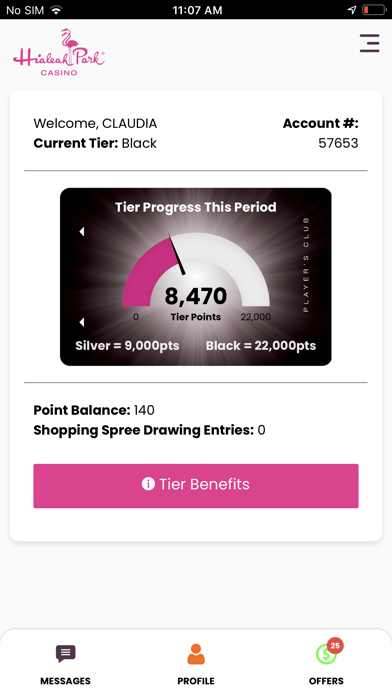Tap the red 25 notification badge
Image resolution: width=392 pixels, height=696 pixels.
pyautogui.click(x=335, y=645)
